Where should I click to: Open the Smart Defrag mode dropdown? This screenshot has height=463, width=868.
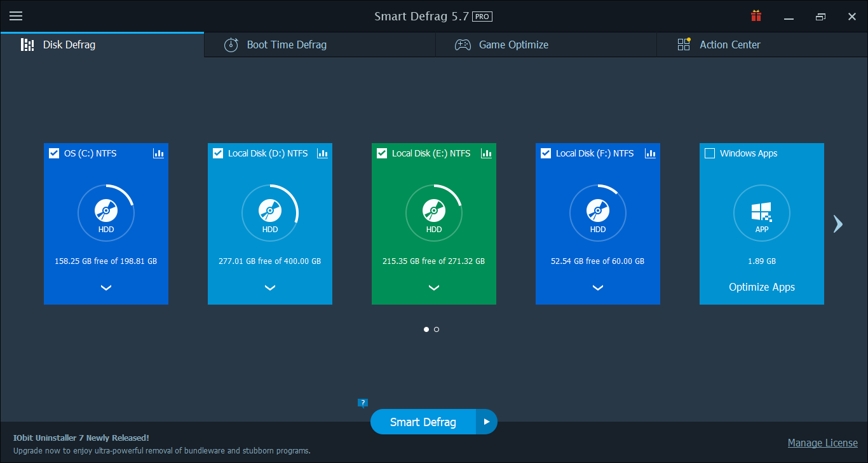(x=487, y=422)
